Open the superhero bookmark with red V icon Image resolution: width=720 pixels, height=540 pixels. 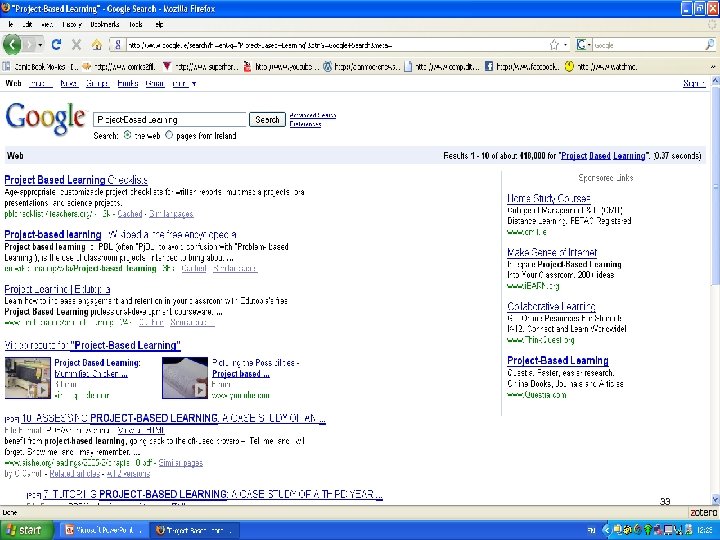point(201,67)
